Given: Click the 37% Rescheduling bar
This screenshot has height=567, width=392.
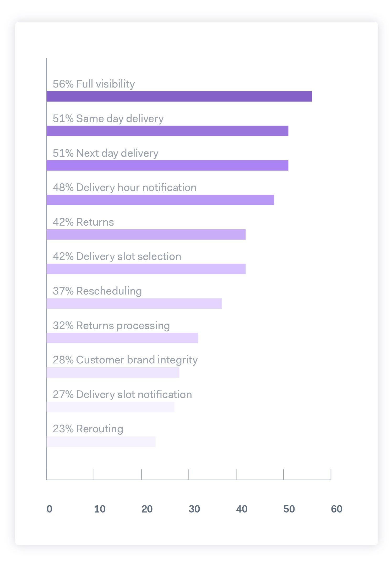Looking at the screenshot, I should (134, 303).
